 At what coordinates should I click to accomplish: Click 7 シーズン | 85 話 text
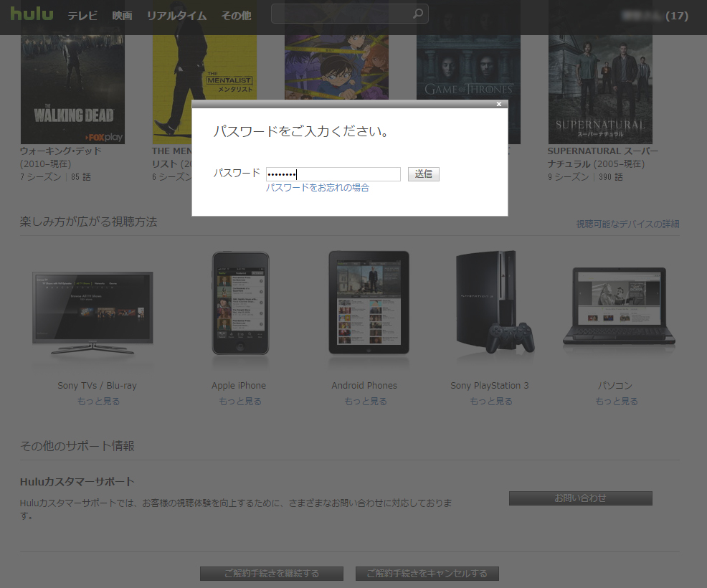pos(55,177)
